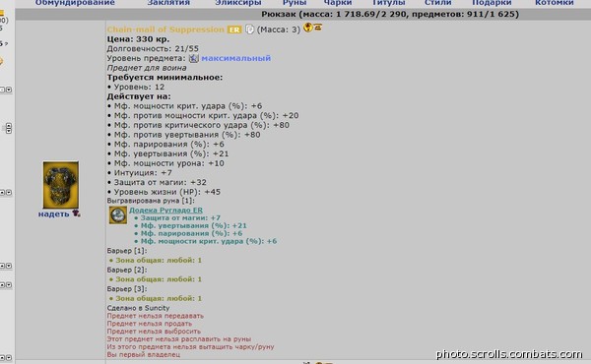
Task: Click the star icon beside Уровень предмета
Action: coord(193,58)
